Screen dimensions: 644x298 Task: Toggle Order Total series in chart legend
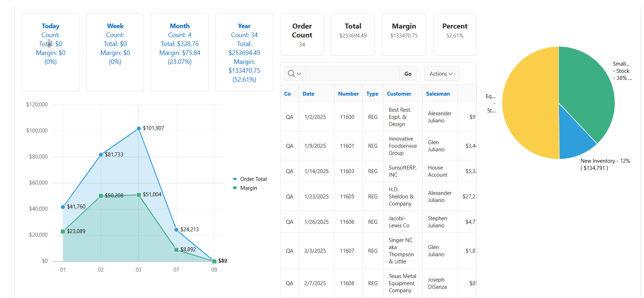249,179
